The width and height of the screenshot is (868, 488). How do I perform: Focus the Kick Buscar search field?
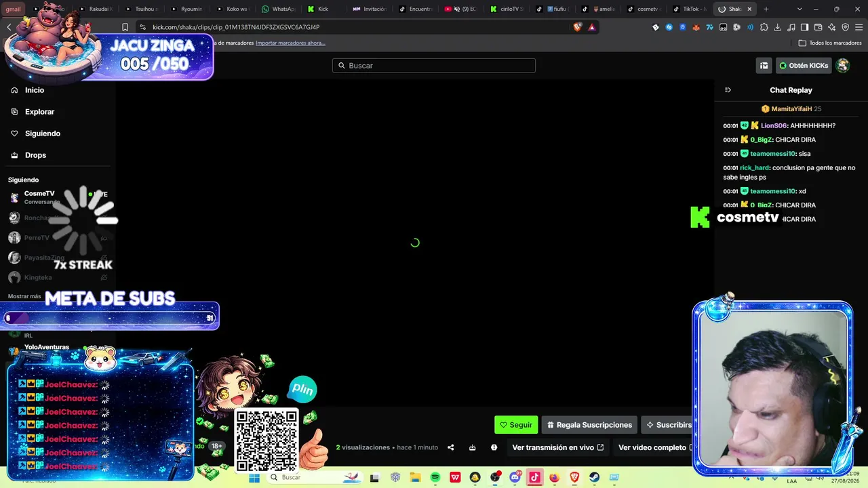click(434, 66)
